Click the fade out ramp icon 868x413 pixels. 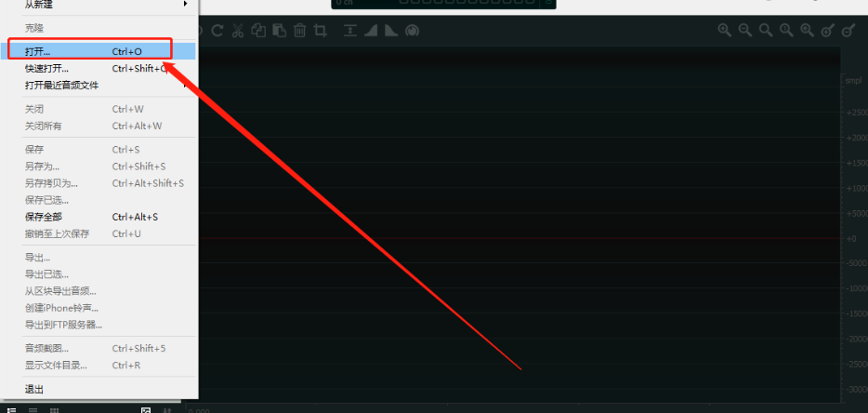pos(391,31)
